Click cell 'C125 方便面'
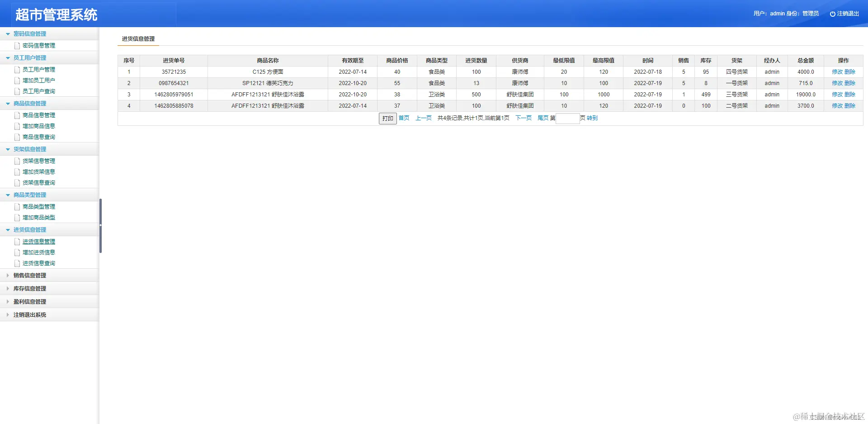The height and width of the screenshot is (424, 868). 268,72
